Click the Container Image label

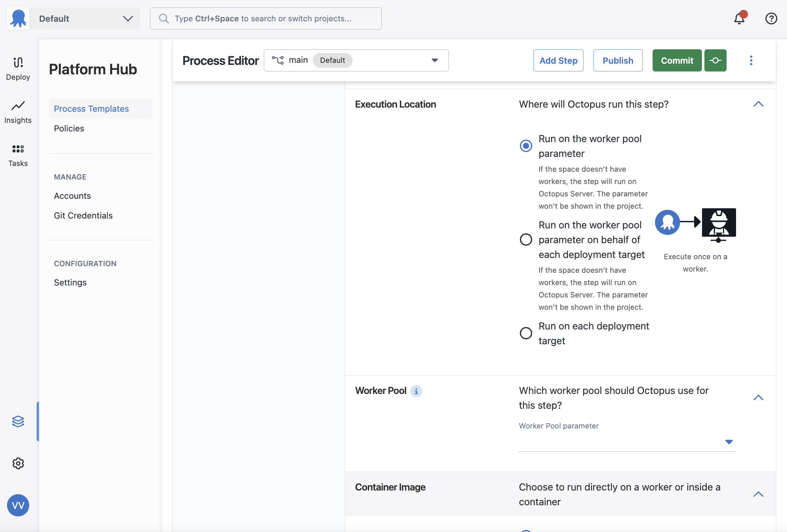(x=390, y=487)
